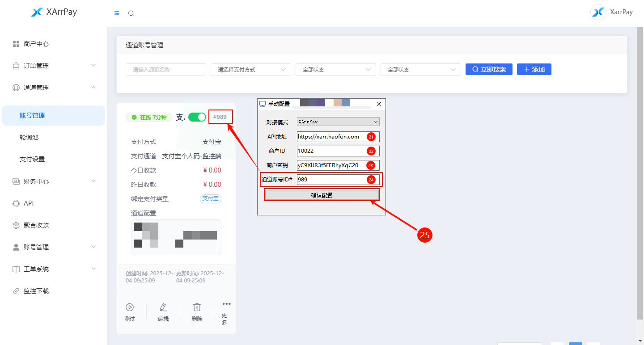Click the edit pencil icon on card

(163, 307)
